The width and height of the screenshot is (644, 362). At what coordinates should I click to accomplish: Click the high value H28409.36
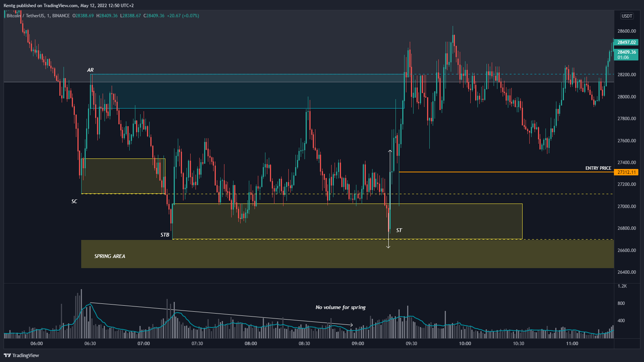pos(107,16)
